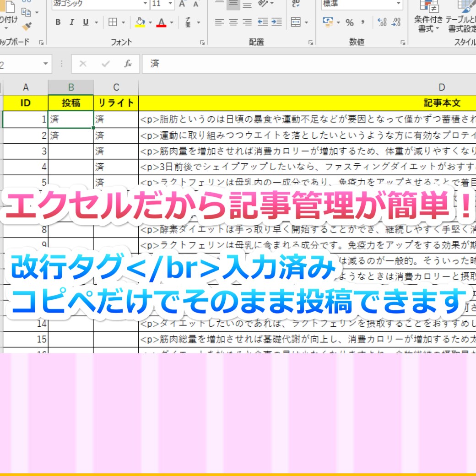This screenshot has height=476, width=476.
Task: Select column C header
Action: pos(116,87)
